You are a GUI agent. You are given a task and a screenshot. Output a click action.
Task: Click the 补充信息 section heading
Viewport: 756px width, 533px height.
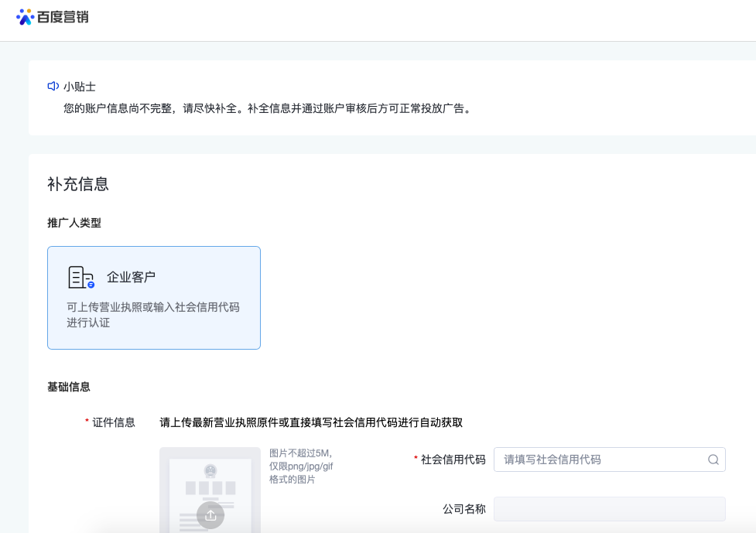click(x=77, y=184)
